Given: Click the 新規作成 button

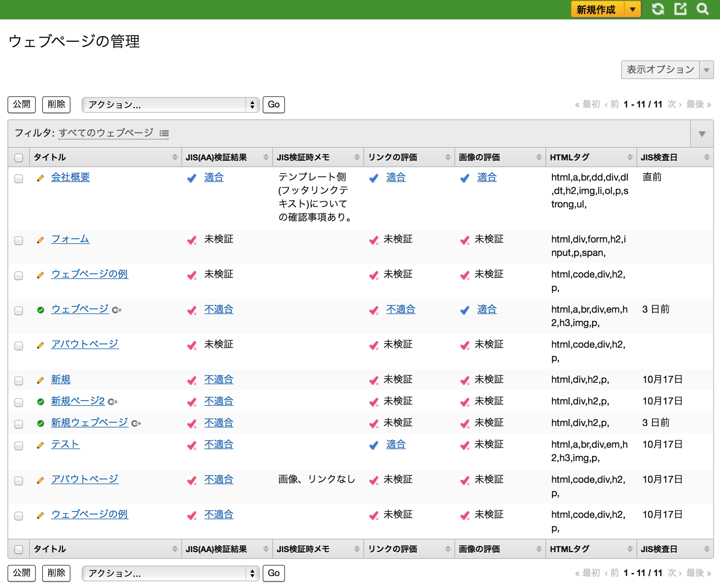Looking at the screenshot, I should coord(598,9).
